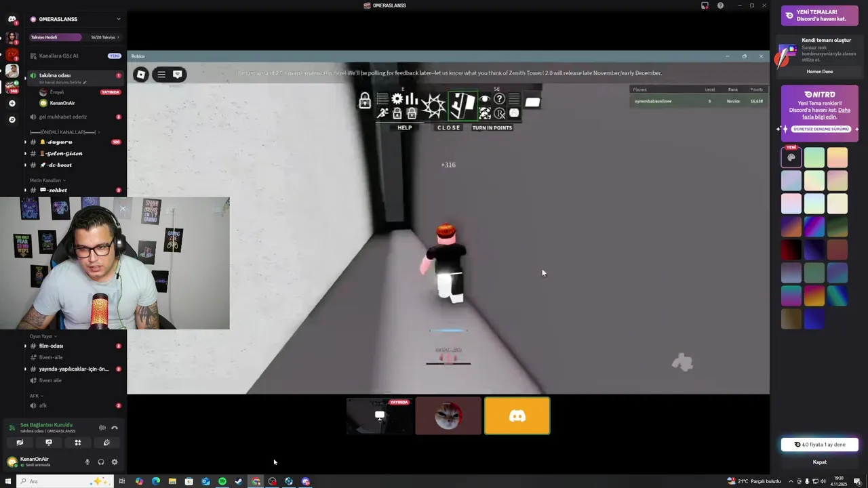Open Discord direct messages home icon
This screenshot has width=868, height=488.
12,19
